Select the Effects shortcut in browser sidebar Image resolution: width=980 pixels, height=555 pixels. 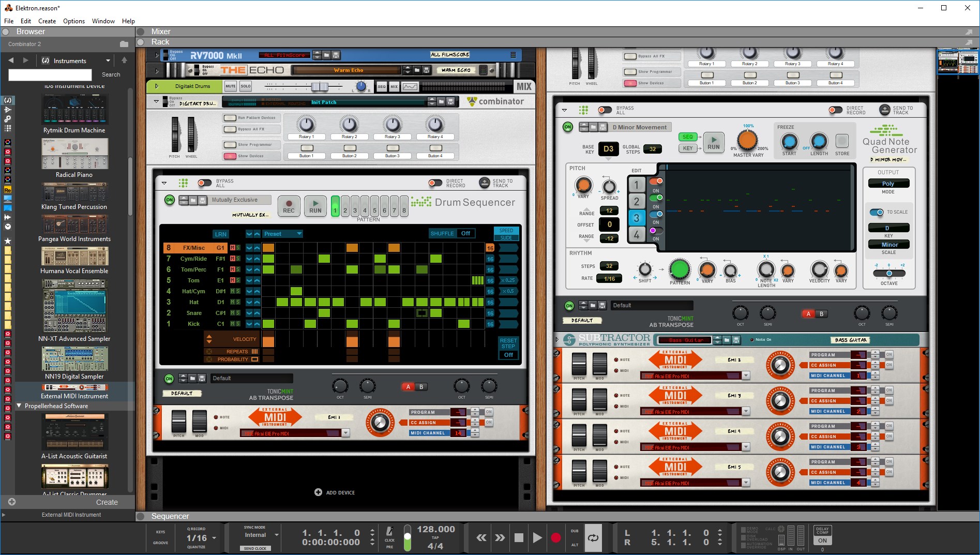tap(8, 110)
